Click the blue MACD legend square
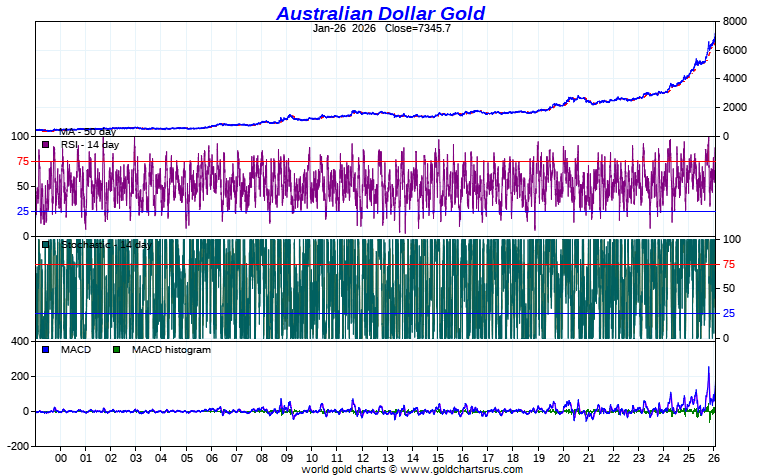Screen dimensions: 760x475 tap(46, 349)
